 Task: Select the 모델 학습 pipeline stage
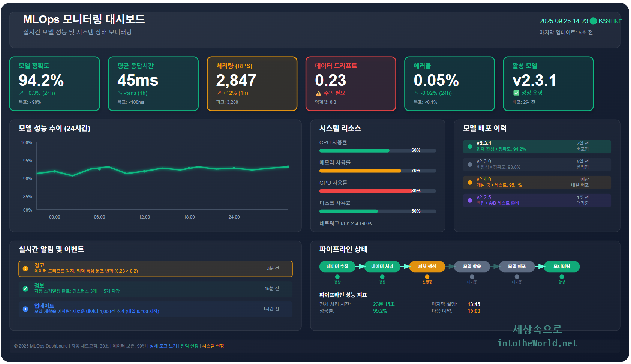click(x=472, y=267)
